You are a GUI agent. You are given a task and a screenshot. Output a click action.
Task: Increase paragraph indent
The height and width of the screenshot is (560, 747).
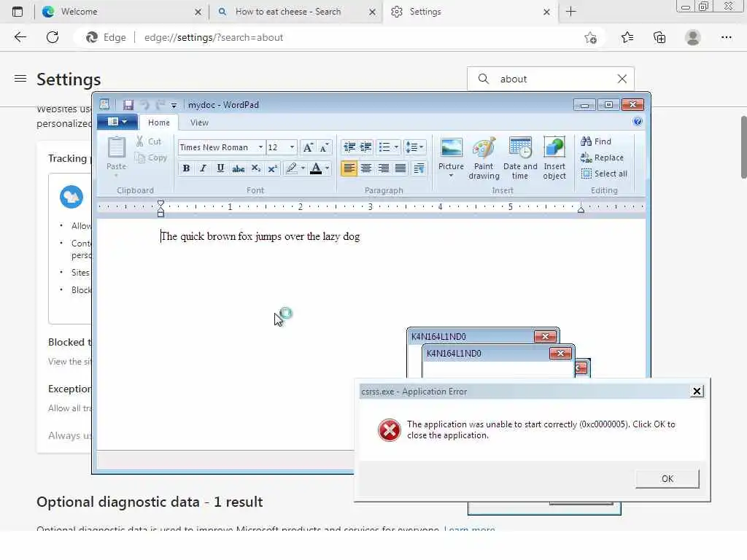[365, 147]
